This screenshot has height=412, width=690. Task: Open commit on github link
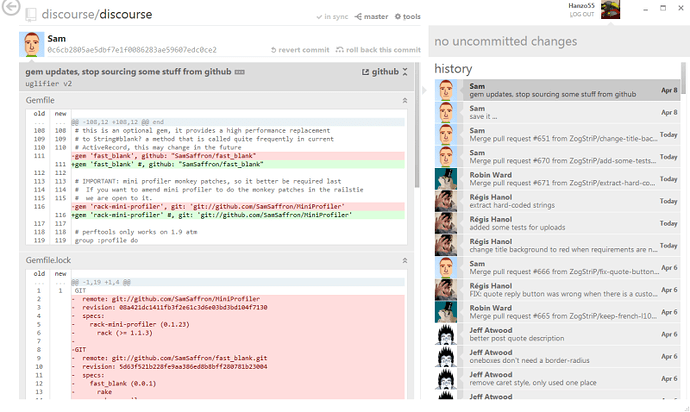pos(380,72)
